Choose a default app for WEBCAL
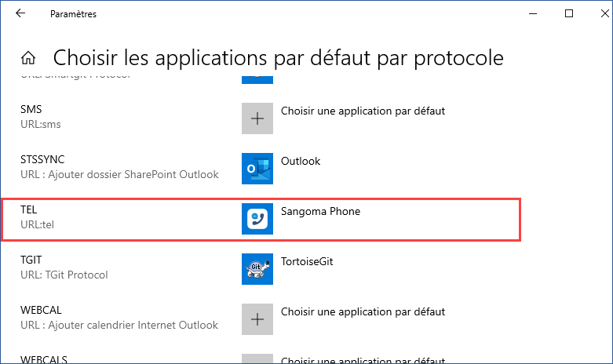The width and height of the screenshot is (613, 364). click(363, 311)
